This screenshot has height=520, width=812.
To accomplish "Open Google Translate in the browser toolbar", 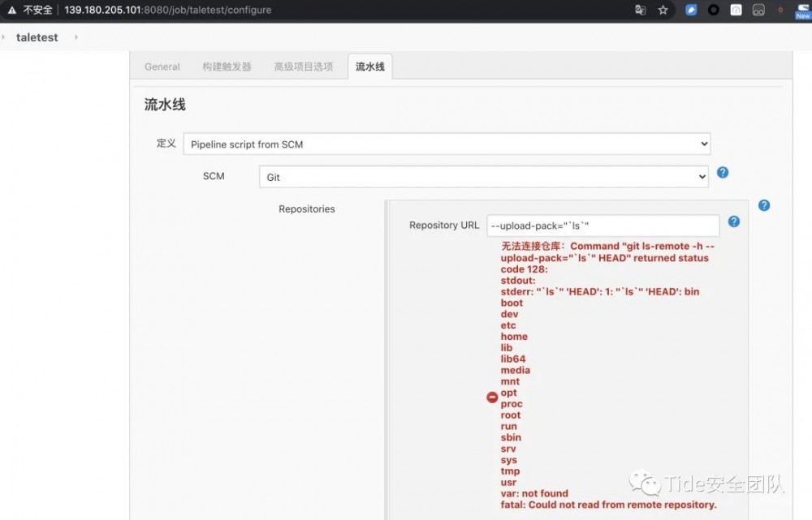I will pyautogui.click(x=641, y=9).
